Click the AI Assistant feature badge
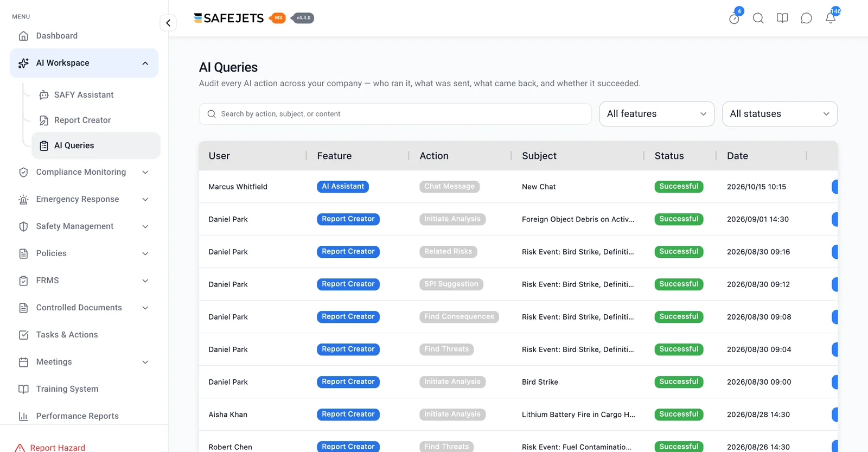The image size is (868, 452). (343, 187)
